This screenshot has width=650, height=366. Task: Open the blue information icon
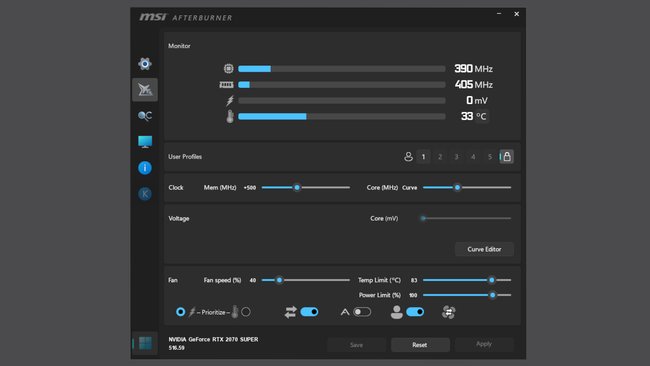(145, 168)
